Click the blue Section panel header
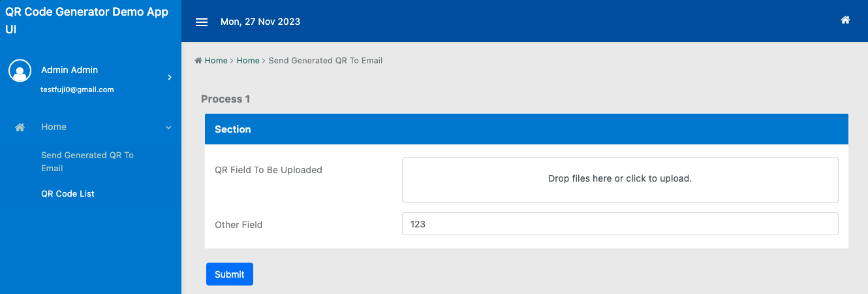 (526, 129)
